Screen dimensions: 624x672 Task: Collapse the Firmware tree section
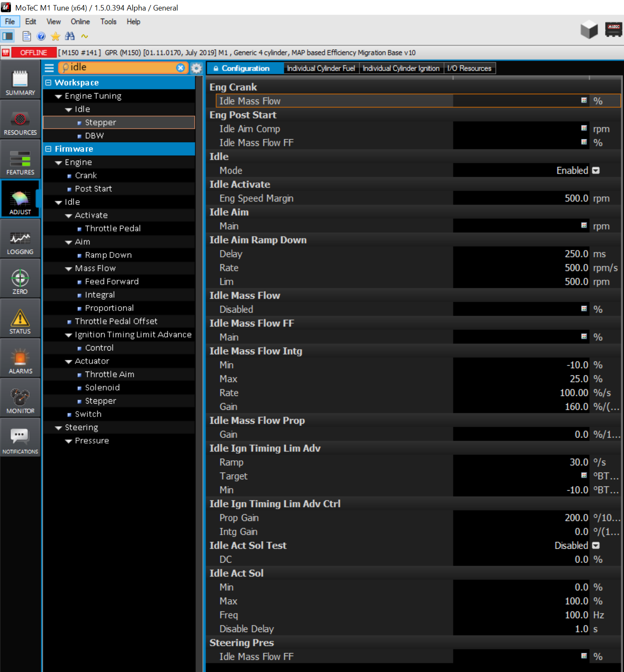(x=48, y=149)
